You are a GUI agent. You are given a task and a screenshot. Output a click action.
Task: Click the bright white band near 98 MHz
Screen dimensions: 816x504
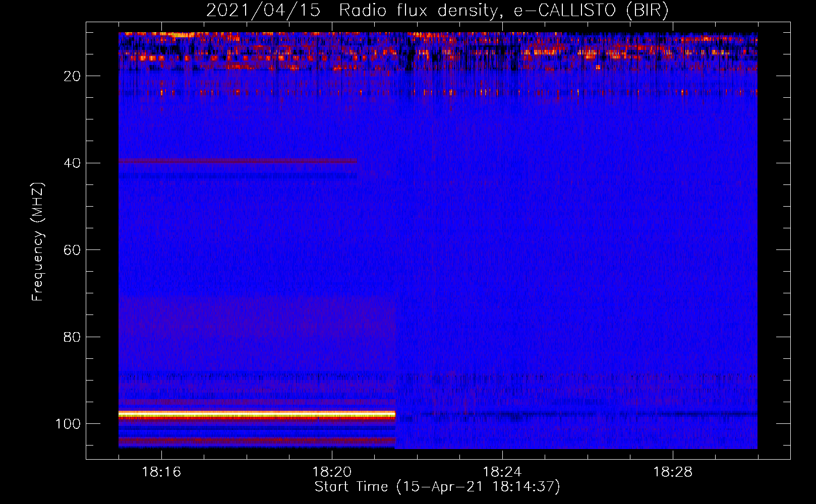(x=257, y=414)
